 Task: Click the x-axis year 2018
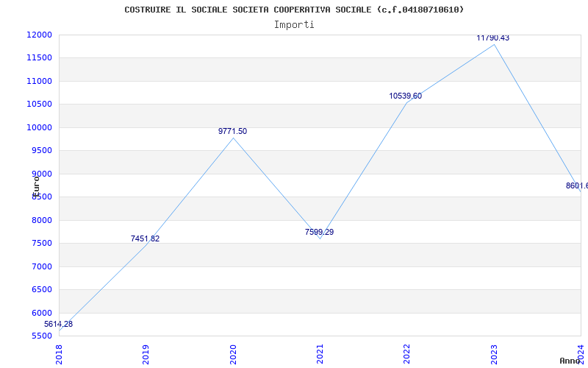59,355
